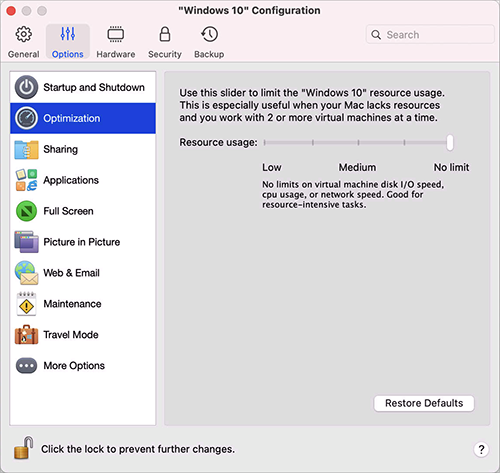Select the Optimization label in sidebar

tap(72, 118)
